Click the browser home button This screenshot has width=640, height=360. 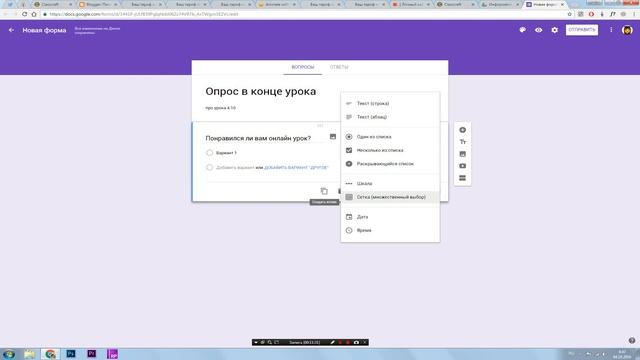(34, 14)
